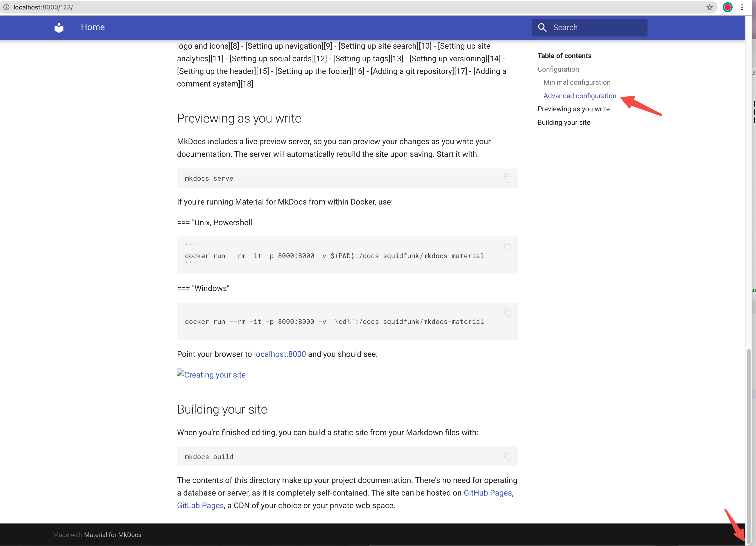Image resolution: width=756 pixels, height=546 pixels.
Task: Go to Home in the header
Action: coord(93,27)
